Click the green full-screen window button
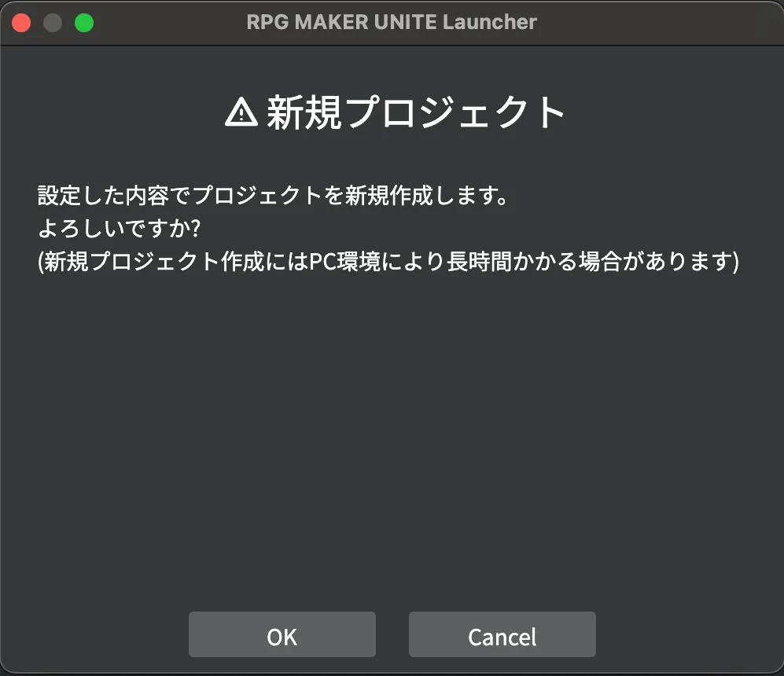The width and height of the screenshot is (784, 676). pyautogui.click(x=84, y=23)
